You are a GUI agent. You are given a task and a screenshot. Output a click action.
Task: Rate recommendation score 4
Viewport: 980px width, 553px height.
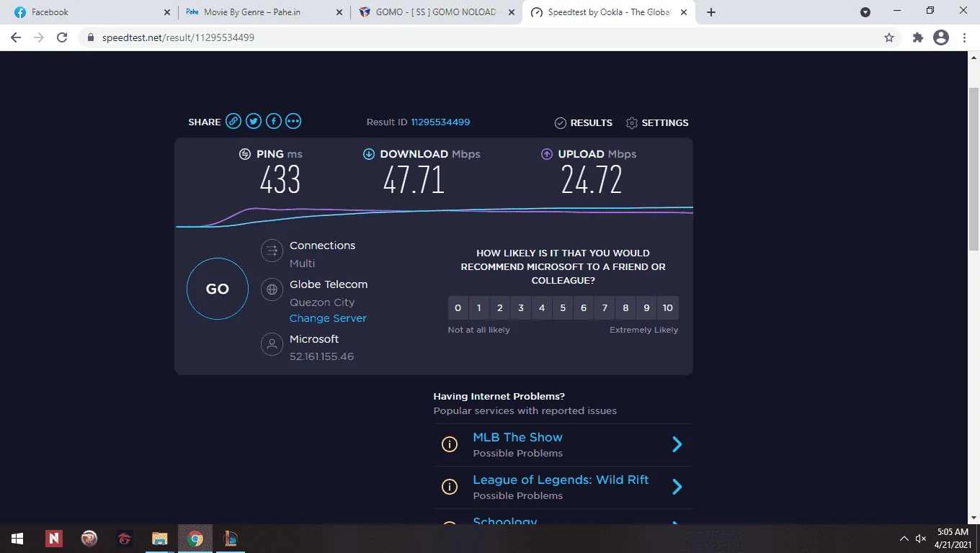(542, 308)
